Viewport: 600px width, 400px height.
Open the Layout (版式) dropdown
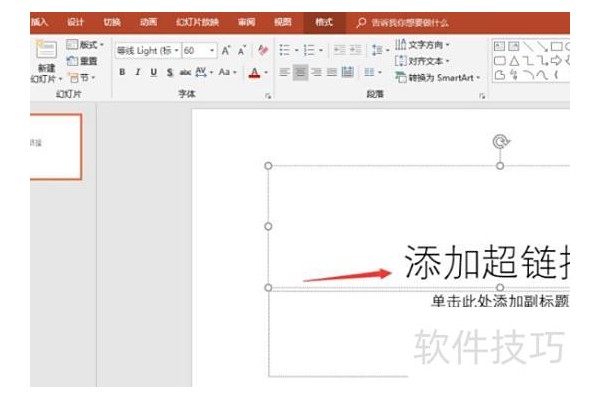point(85,45)
